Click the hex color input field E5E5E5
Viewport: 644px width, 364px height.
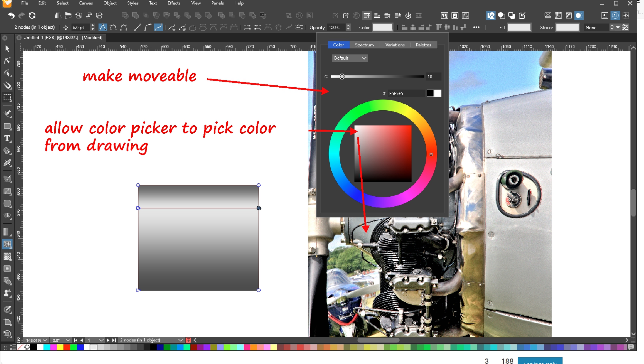[x=405, y=93]
